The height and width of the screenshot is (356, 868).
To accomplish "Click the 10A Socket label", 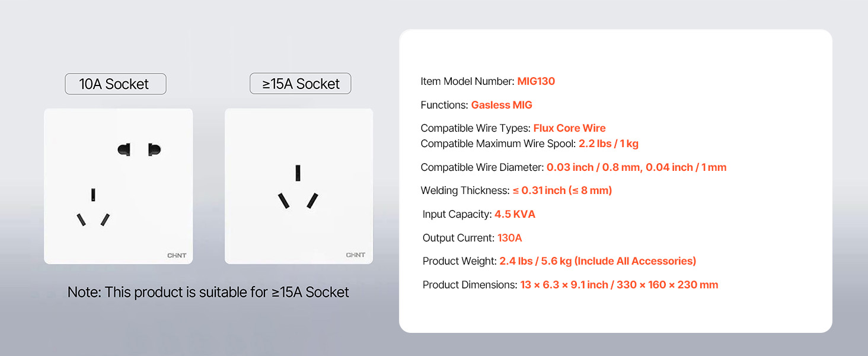I will [115, 84].
